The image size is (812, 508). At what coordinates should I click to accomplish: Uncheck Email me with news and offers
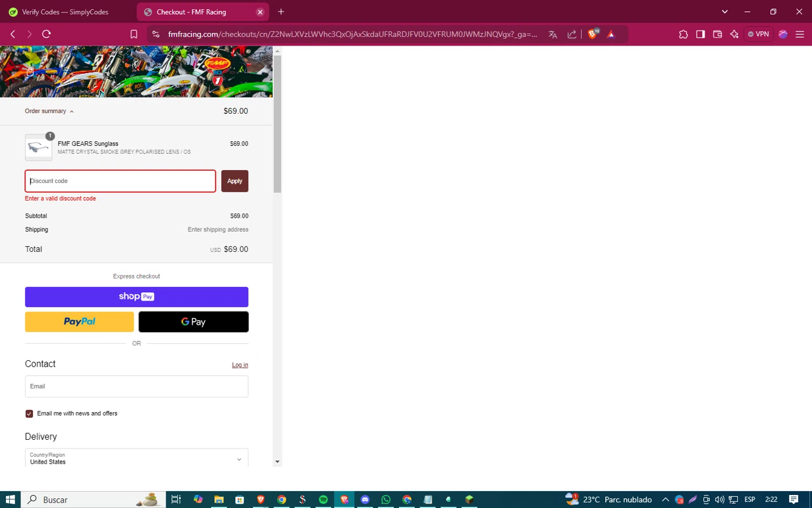click(x=29, y=414)
